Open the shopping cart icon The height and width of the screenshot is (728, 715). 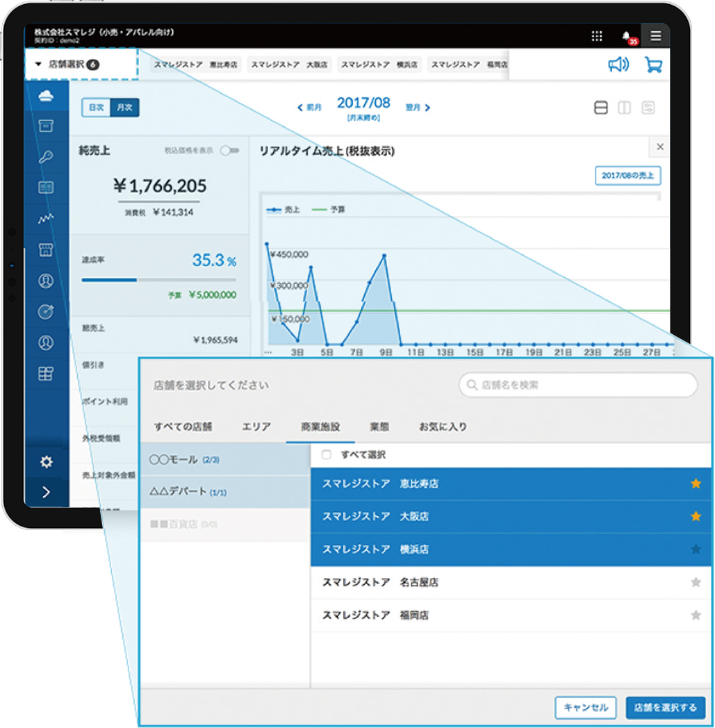pos(653,65)
